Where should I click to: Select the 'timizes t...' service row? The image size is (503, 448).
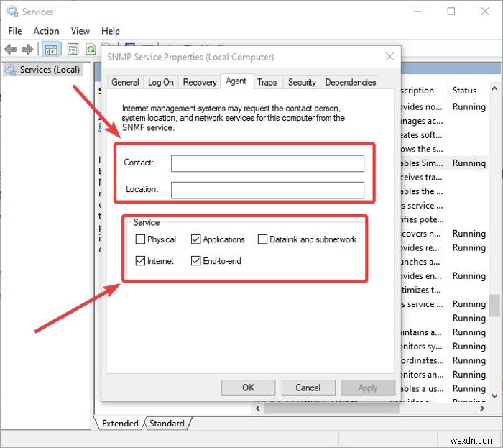(444, 290)
